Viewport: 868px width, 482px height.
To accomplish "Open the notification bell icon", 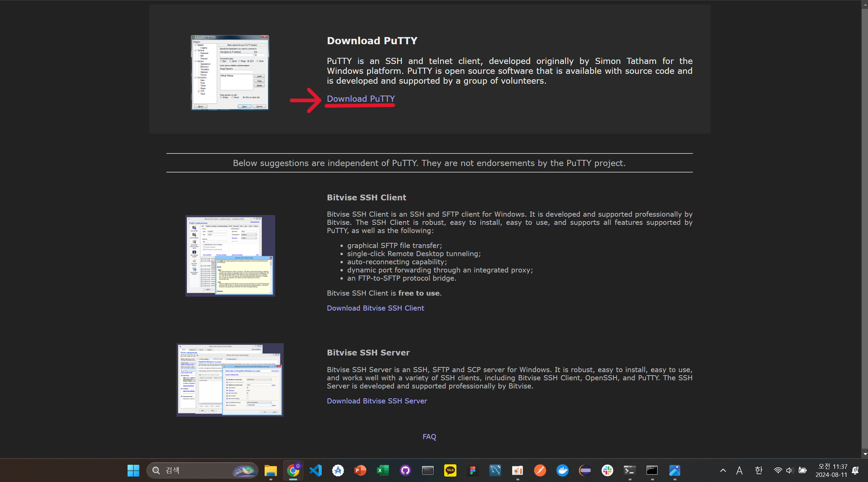I will 855,470.
